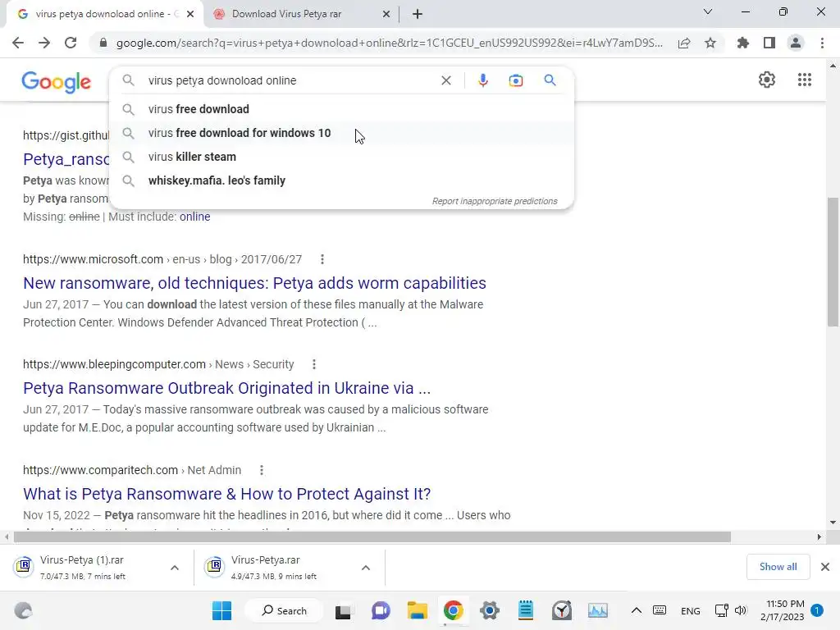This screenshot has width=840, height=630.
Task: Open the Chrome profile avatar
Action: (796, 43)
